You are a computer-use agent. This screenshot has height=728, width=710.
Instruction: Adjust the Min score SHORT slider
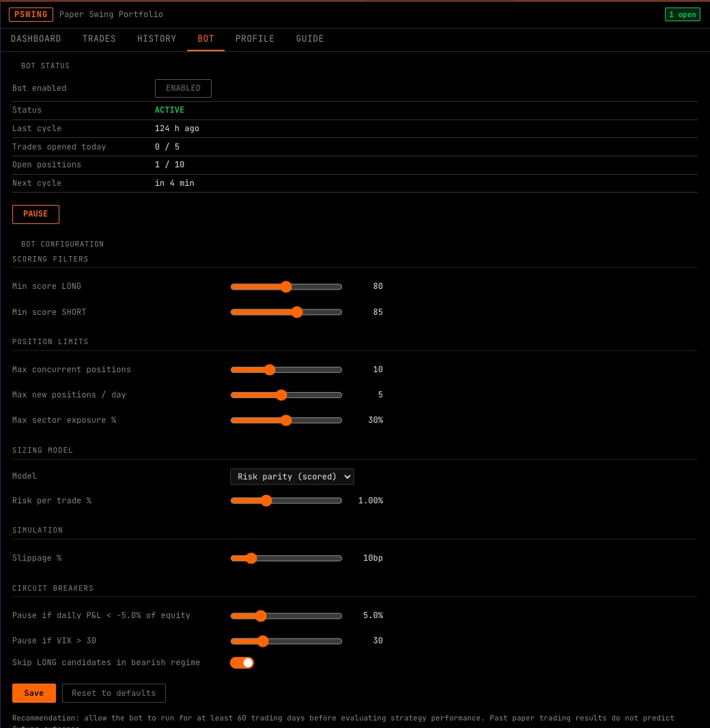tap(286, 312)
